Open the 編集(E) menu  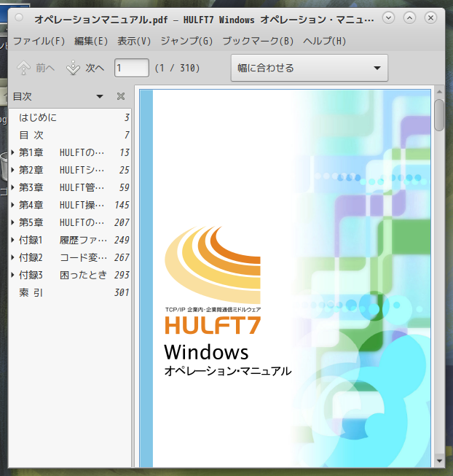pos(91,41)
